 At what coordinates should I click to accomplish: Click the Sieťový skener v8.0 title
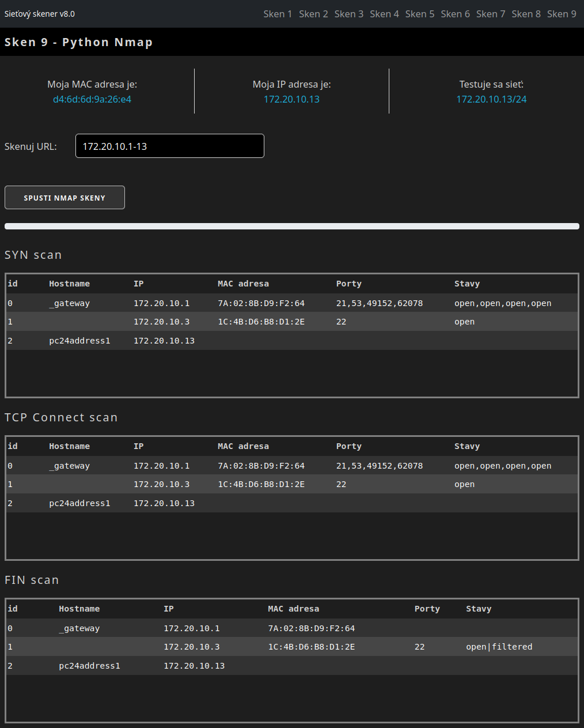pos(40,14)
